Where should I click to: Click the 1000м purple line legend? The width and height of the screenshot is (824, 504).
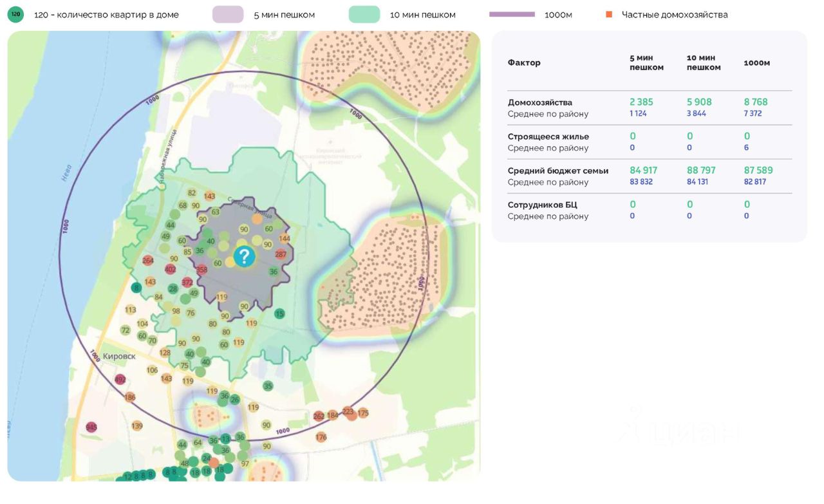point(512,14)
